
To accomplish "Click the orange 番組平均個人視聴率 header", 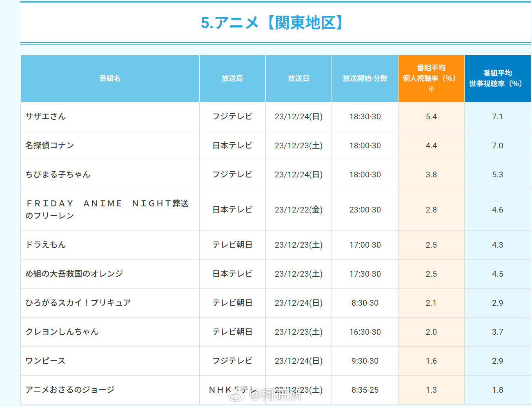I will (x=431, y=78).
